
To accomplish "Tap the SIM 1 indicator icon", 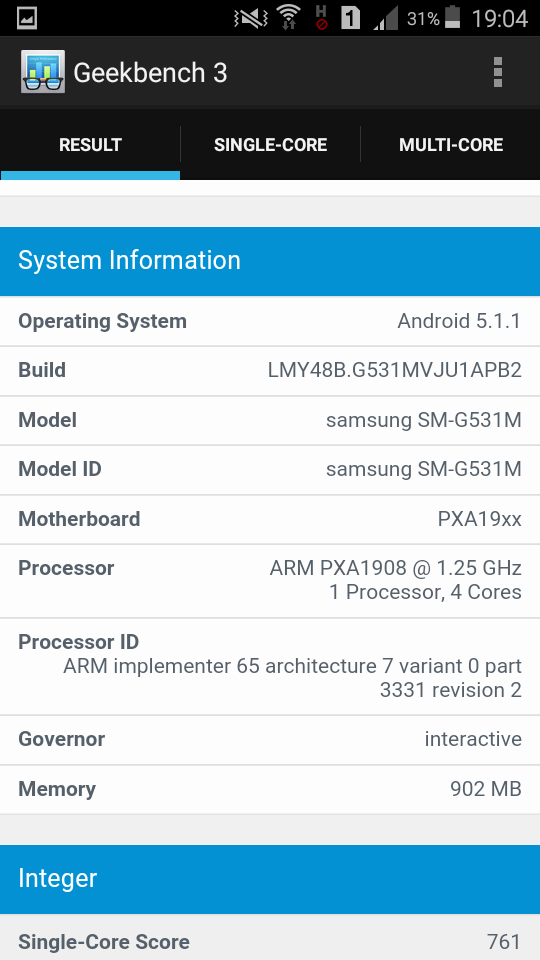I will pos(350,18).
